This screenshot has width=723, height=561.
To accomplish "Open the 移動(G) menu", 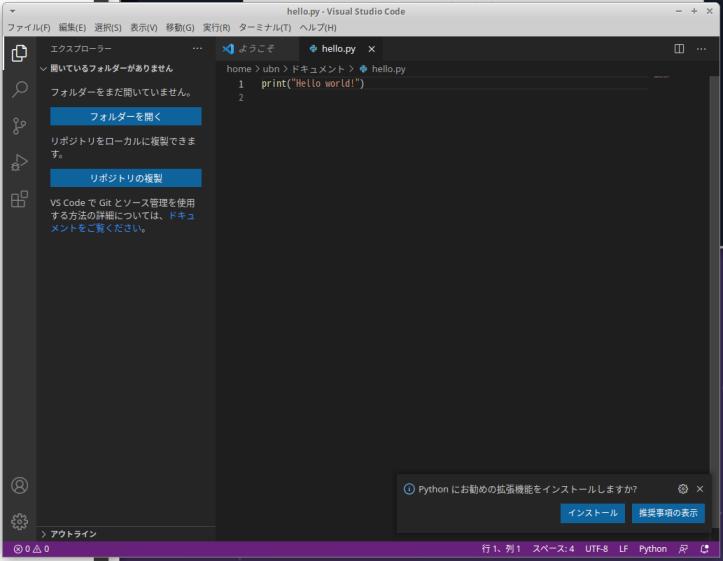I will [x=180, y=28].
